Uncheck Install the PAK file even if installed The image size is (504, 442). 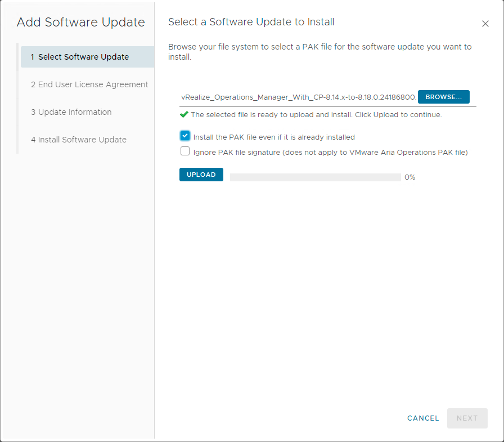click(x=185, y=136)
